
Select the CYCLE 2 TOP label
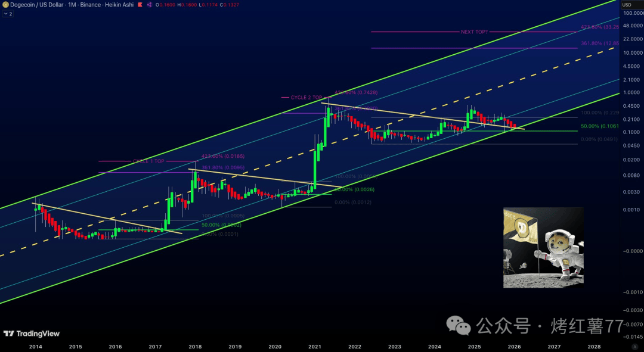click(x=306, y=97)
